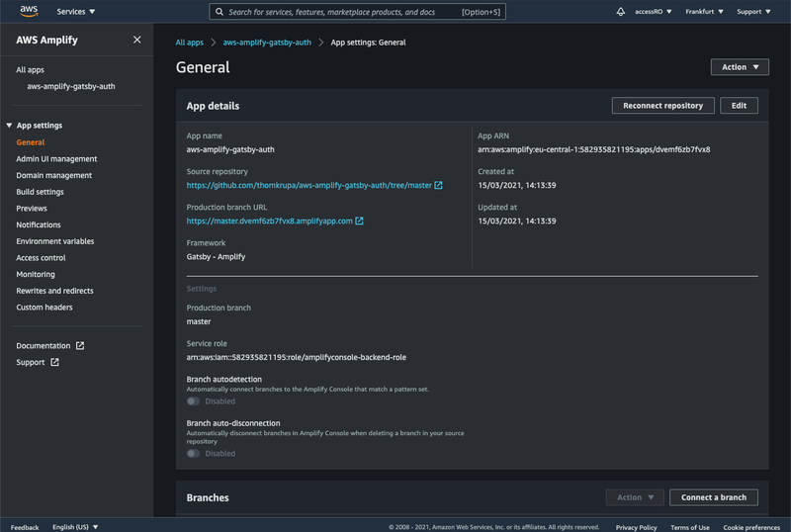This screenshot has height=532, width=791.
Task: Click the App ARN value text
Action: 594,149
